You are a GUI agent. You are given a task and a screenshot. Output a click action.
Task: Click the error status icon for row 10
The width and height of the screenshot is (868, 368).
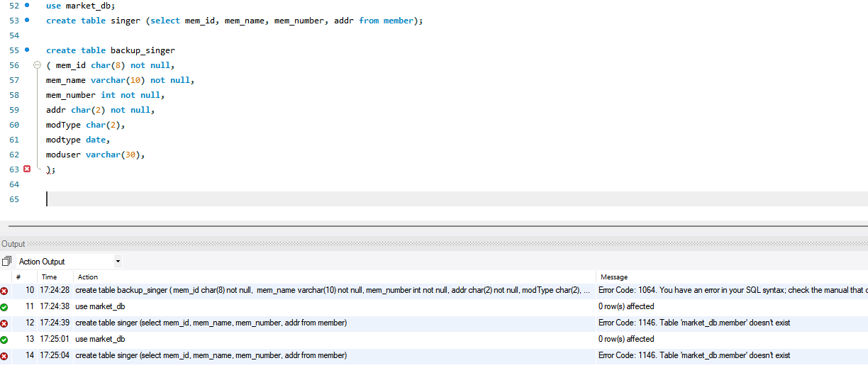tap(4, 291)
